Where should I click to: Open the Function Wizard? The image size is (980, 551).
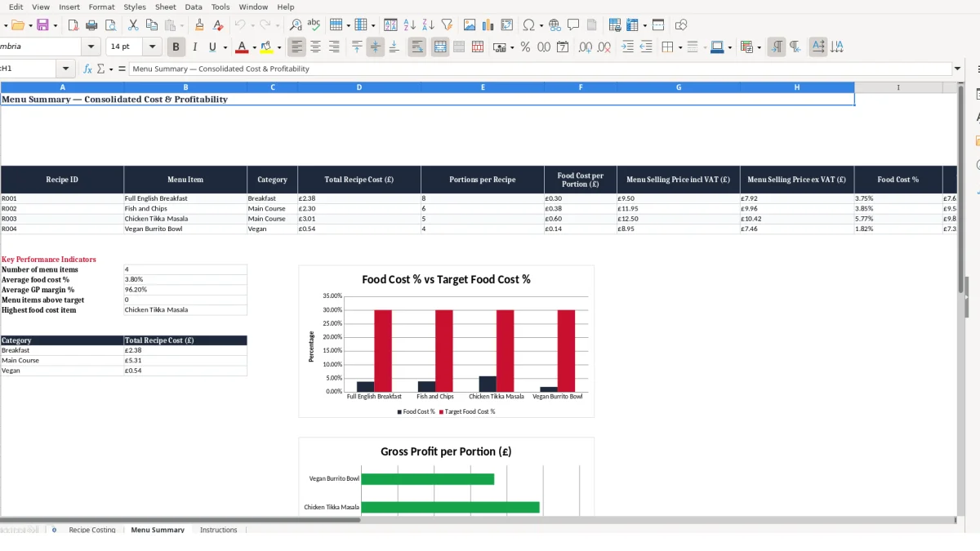[88, 69]
